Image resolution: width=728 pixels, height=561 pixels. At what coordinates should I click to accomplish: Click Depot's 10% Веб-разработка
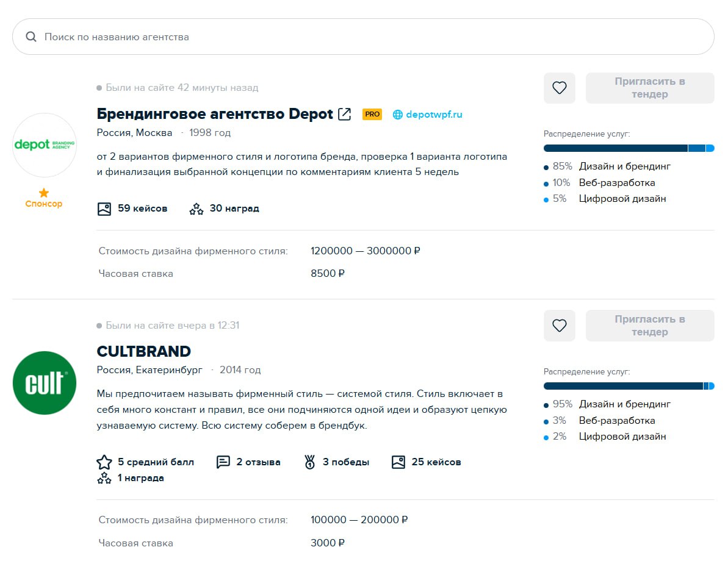point(599,183)
